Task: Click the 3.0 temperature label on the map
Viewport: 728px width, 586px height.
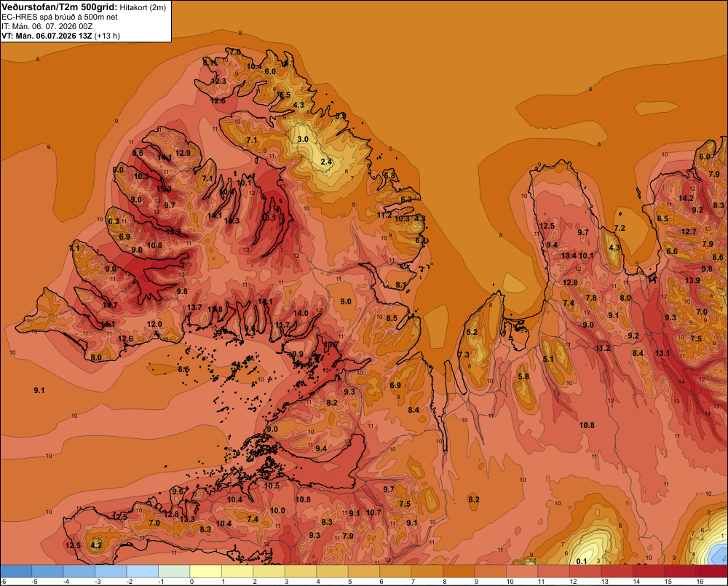Action: [303, 139]
